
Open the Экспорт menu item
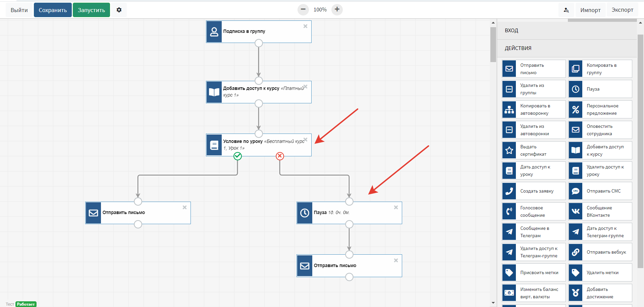coord(622,10)
